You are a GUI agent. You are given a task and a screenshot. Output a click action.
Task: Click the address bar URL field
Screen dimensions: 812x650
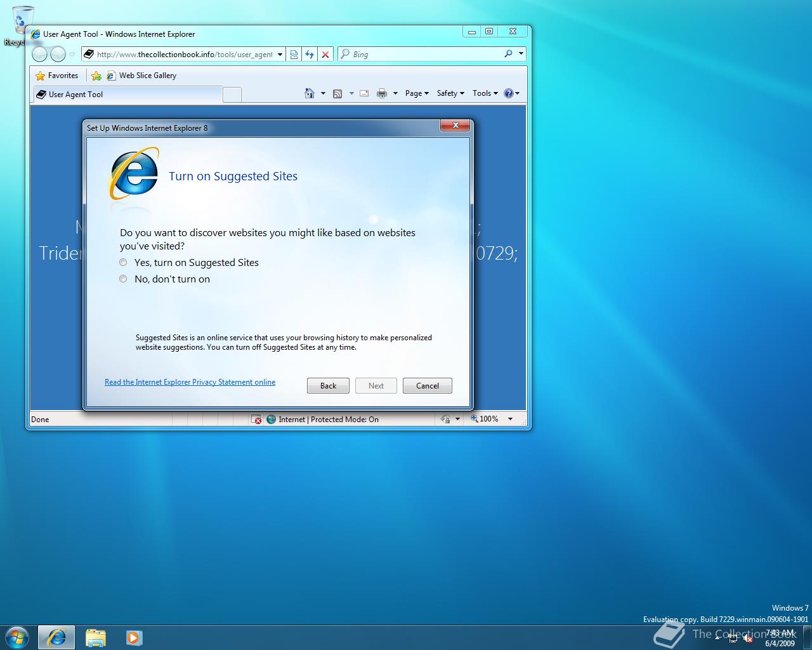184,55
